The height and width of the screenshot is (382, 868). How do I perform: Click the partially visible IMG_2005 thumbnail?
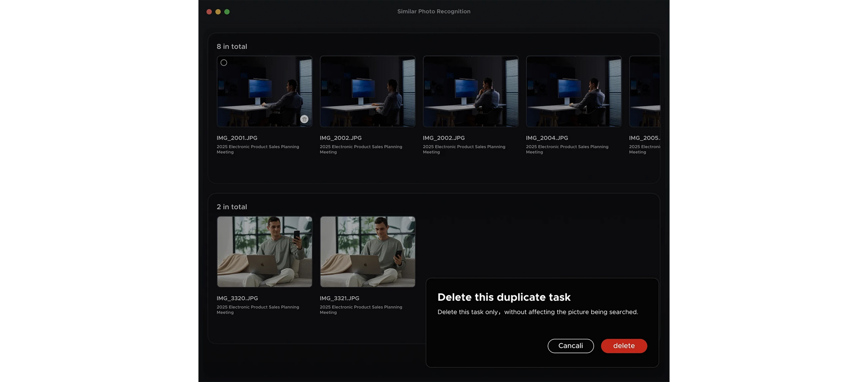point(645,91)
